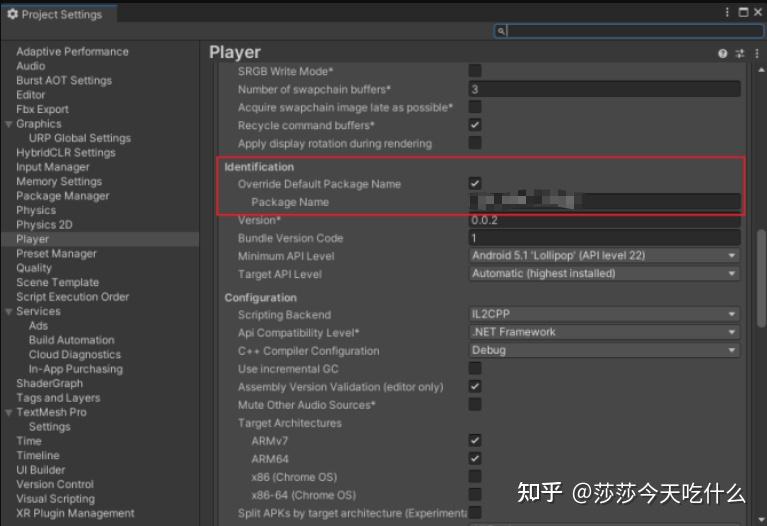Screen dimensions: 767x526
Task: Uncheck Assembly Version Validation checkbox
Action: [x=475, y=386]
